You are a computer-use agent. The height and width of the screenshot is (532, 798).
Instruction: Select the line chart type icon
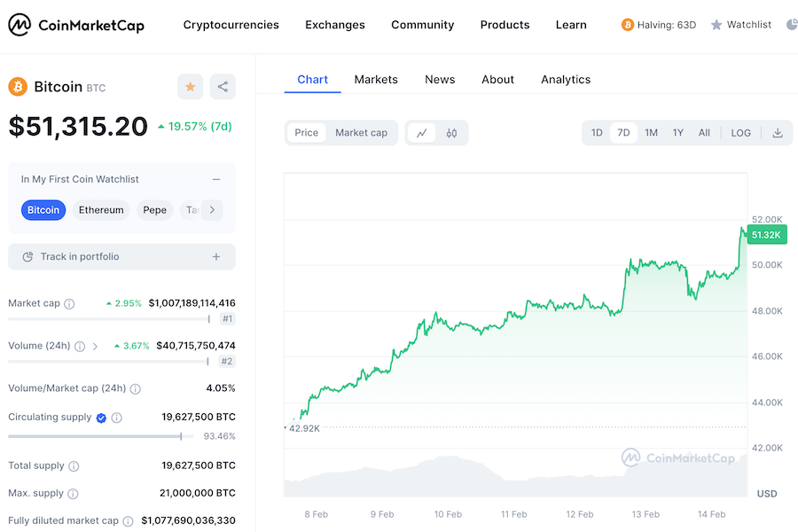pos(422,133)
